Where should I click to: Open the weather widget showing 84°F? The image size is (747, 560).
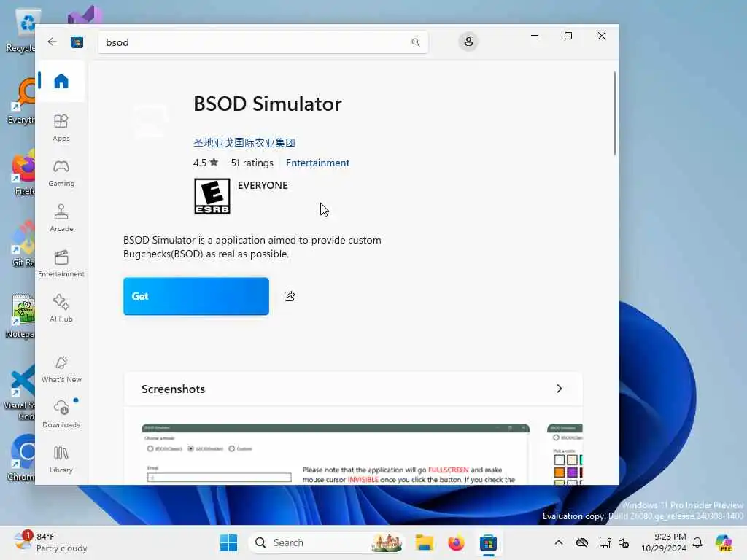click(50, 542)
